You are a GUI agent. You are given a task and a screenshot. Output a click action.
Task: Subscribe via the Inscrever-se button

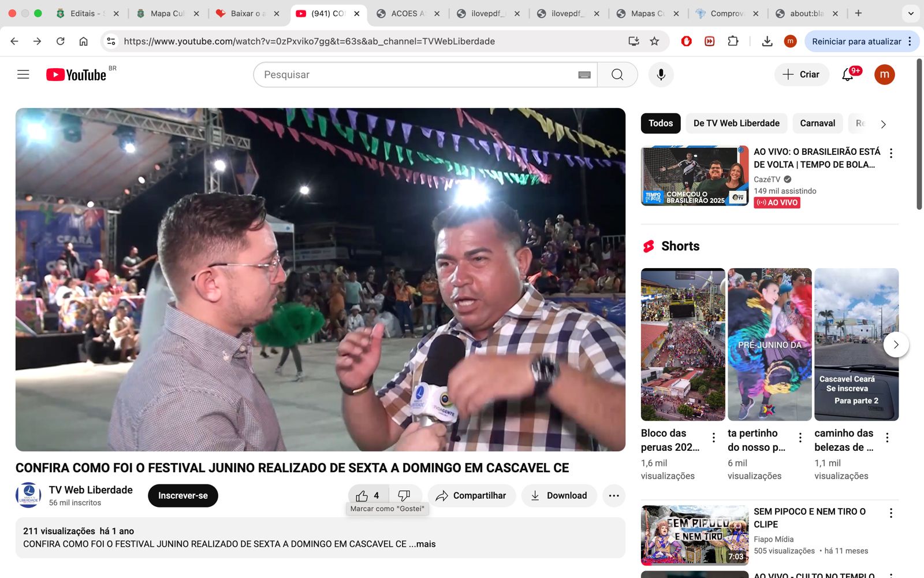point(182,495)
